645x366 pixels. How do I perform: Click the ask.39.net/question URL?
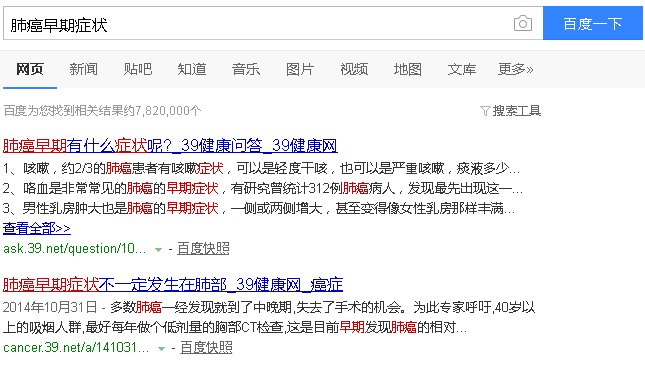click(74, 248)
